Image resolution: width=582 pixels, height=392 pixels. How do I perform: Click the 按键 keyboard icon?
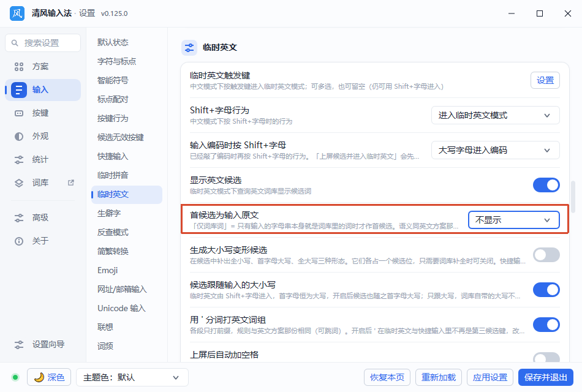point(19,113)
